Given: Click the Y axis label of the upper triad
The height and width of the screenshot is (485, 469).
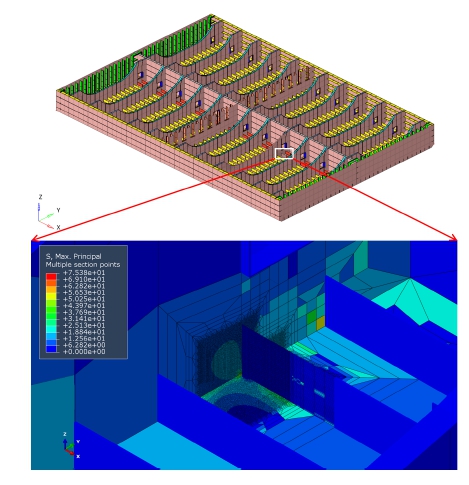Looking at the screenshot, I should 58,210.
